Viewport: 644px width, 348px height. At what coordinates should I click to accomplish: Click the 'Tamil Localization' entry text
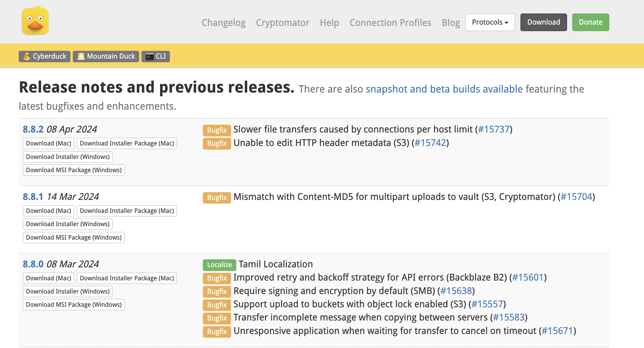tap(276, 264)
